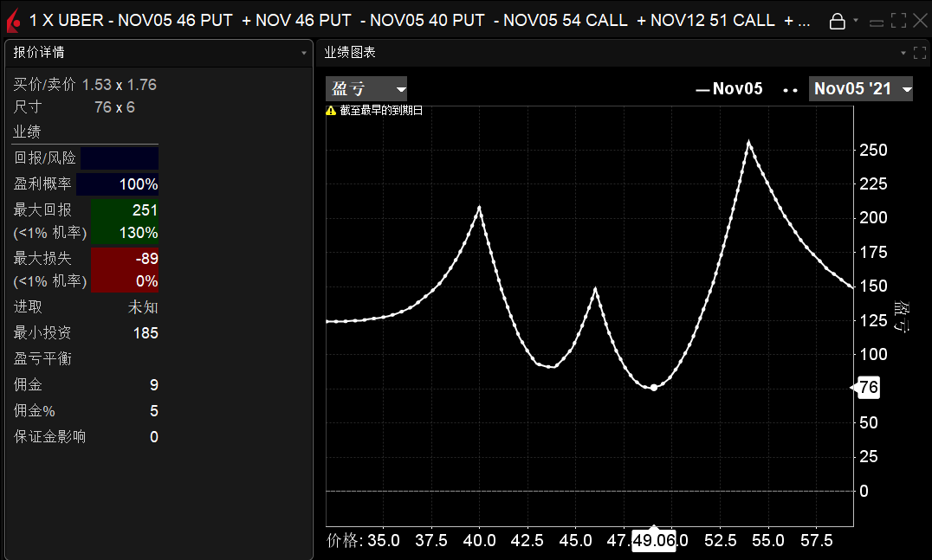
Task: Click the green 最大回报 251 cell
Action: (x=125, y=210)
